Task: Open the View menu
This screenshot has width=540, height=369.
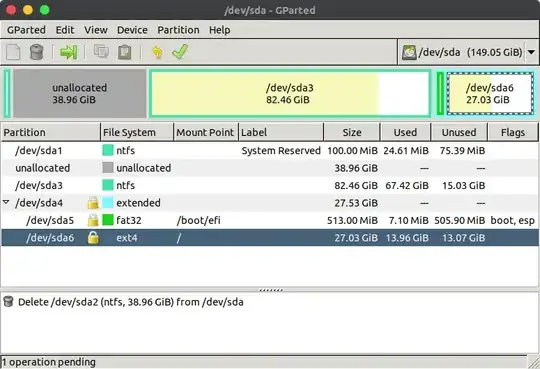Action: coord(96,30)
